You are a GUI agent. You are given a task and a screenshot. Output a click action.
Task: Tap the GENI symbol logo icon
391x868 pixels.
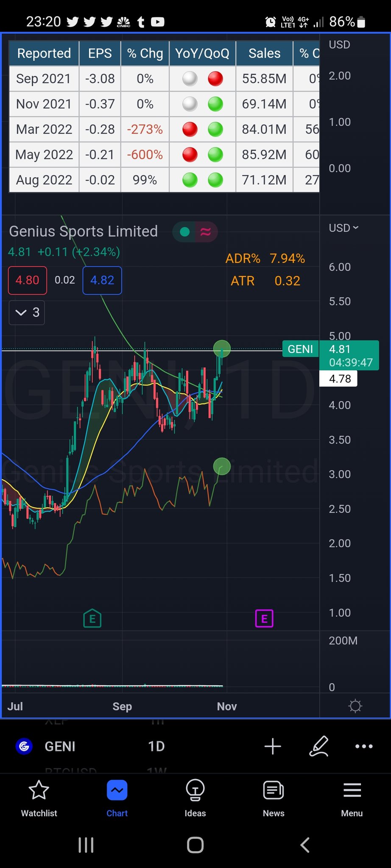click(24, 746)
